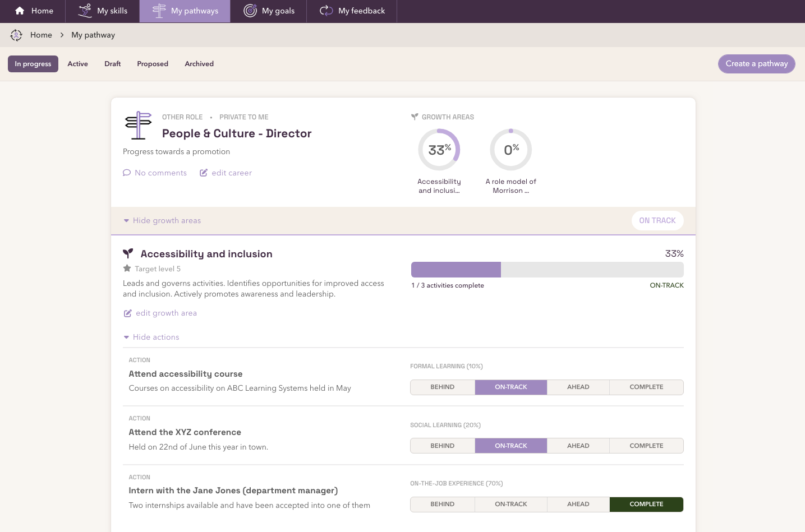Switch to the Draft filter tab
Viewport: 805px width, 532px height.
(113, 64)
